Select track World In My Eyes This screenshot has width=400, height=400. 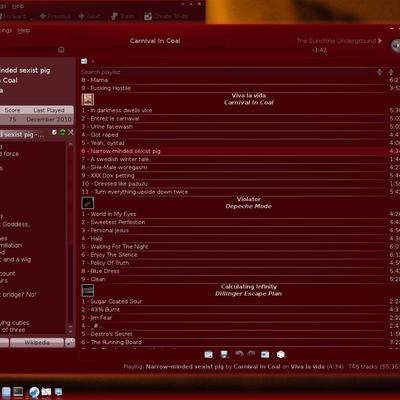pyautogui.click(x=240, y=214)
